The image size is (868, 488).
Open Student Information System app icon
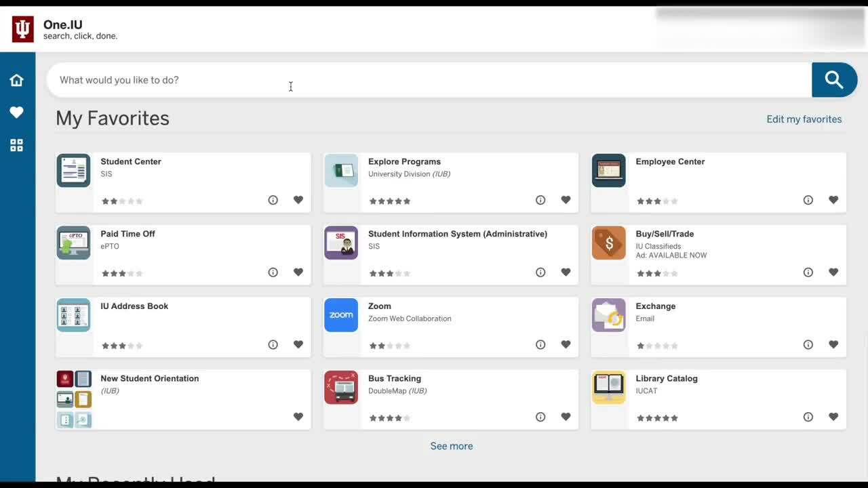tap(341, 243)
